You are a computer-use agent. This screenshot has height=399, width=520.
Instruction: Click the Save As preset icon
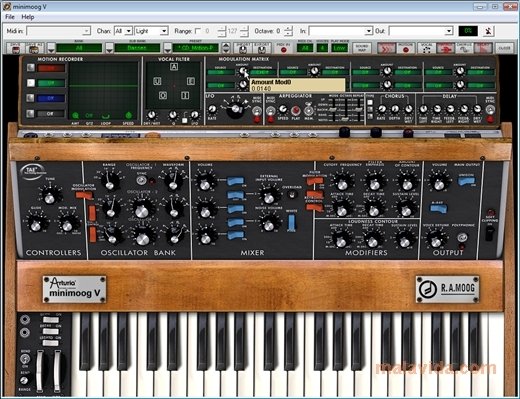click(34, 48)
